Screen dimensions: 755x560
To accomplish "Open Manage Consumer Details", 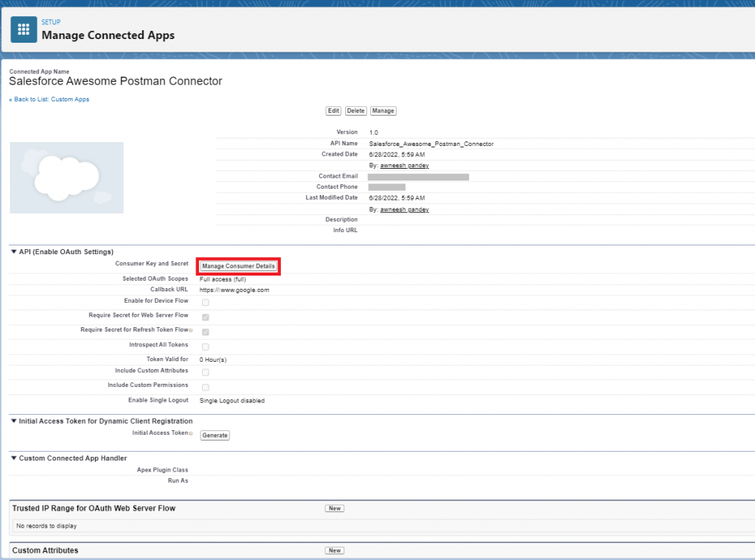I will click(238, 266).
